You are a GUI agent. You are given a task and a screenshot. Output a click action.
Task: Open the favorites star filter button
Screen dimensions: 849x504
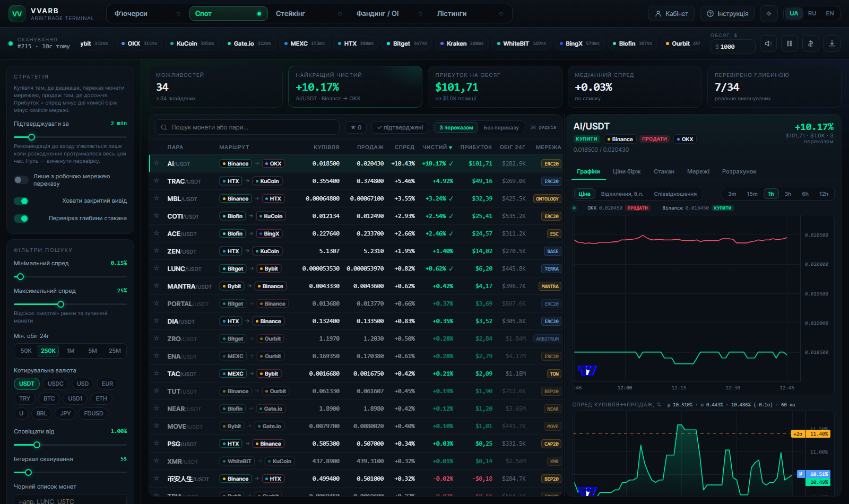356,127
